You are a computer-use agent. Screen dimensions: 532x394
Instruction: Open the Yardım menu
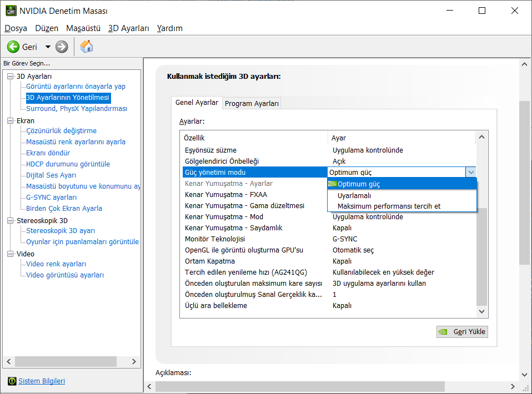(169, 28)
